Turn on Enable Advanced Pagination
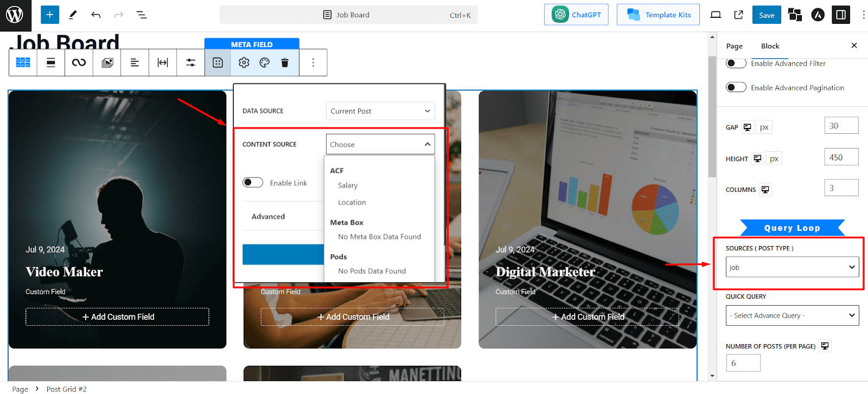The width and height of the screenshot is (868, 394). click(736, 87)
